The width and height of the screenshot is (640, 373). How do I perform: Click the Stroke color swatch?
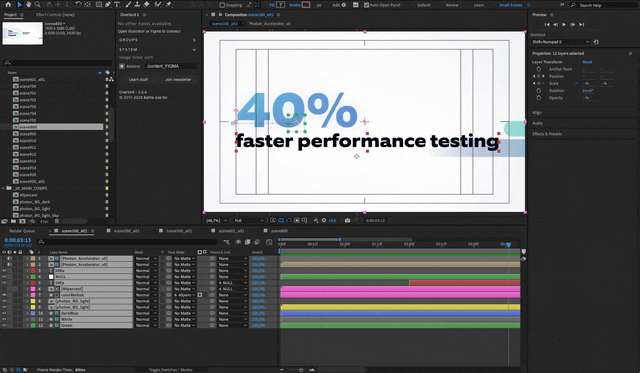coord(306,5)
